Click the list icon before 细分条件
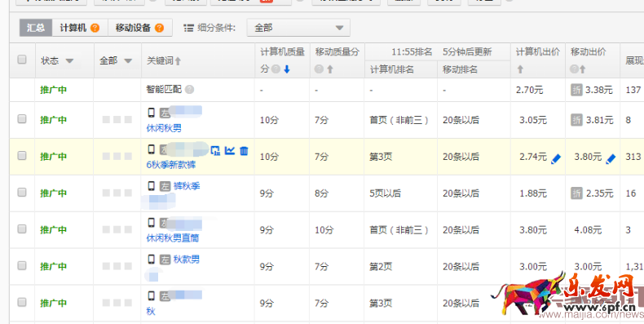 click(188, 28)
